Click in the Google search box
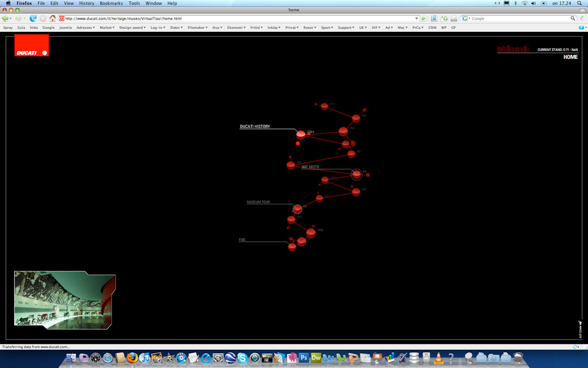 coord(520,19)
